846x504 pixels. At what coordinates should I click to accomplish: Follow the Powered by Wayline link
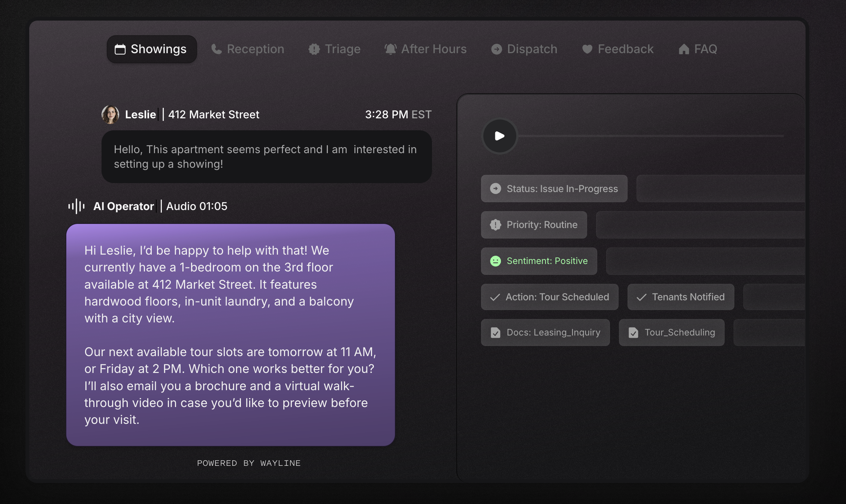point(249,463)
